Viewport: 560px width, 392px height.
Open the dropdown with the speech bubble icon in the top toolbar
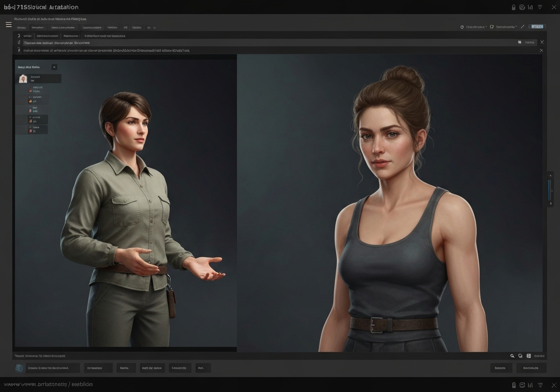click(x=504, y=27)
